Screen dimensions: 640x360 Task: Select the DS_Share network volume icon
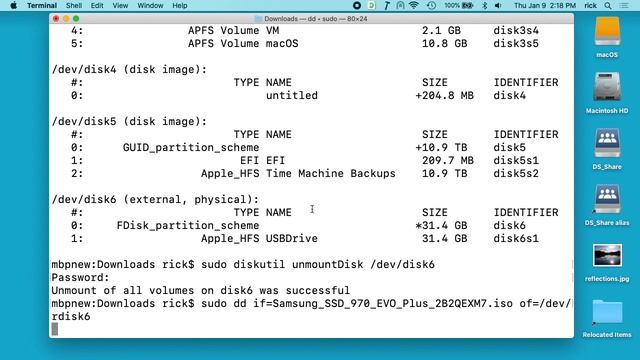click(607, 142)
